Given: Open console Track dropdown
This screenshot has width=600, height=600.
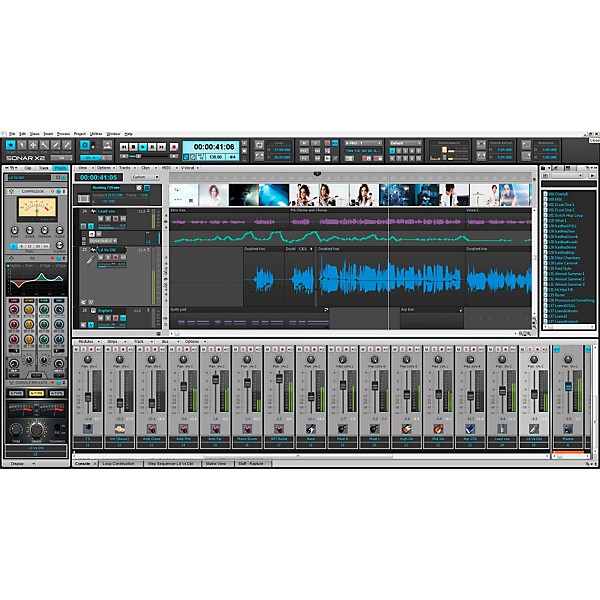Looking at the screenshot, I should (141, 341).
